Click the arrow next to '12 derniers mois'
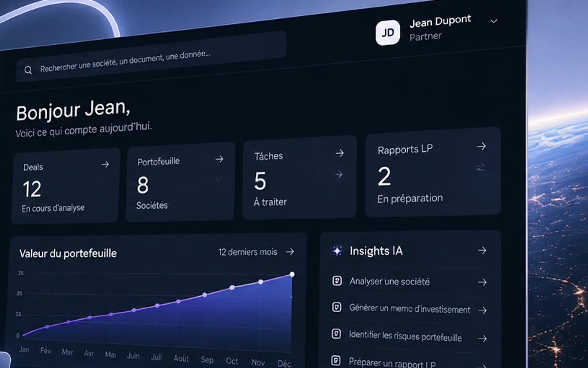Image resolution: width=588 pixels, height=368 pixels. (290, 252)
